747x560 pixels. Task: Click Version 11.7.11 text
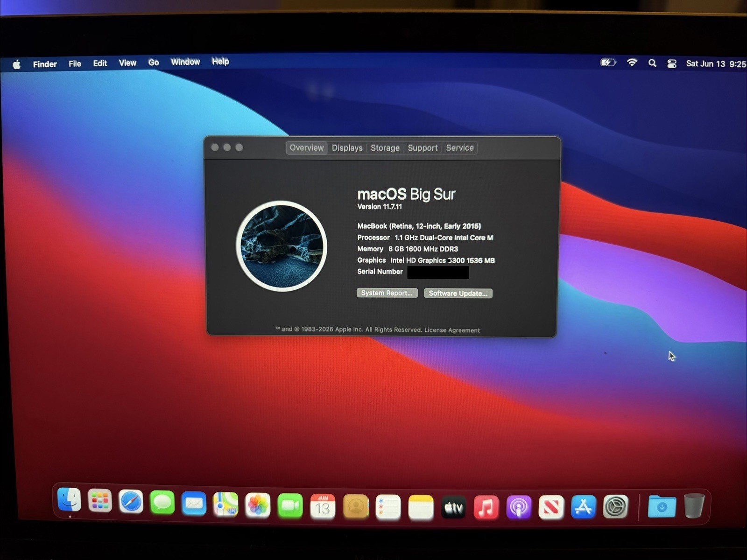click(x=380, y=207)
